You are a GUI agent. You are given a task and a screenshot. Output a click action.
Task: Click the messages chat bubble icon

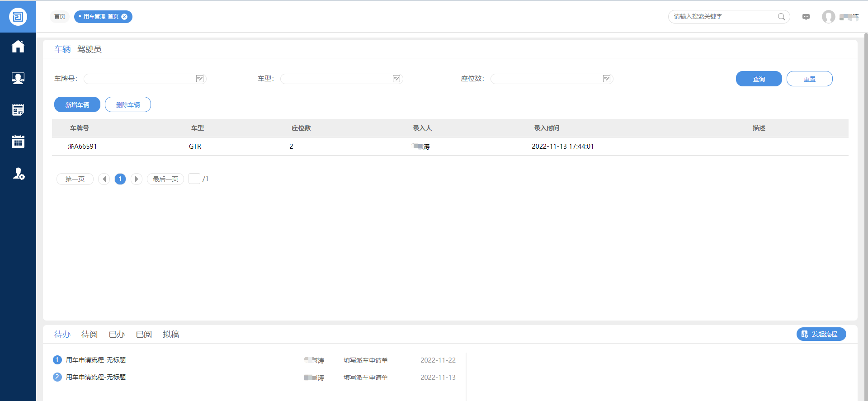click(806, 17)
